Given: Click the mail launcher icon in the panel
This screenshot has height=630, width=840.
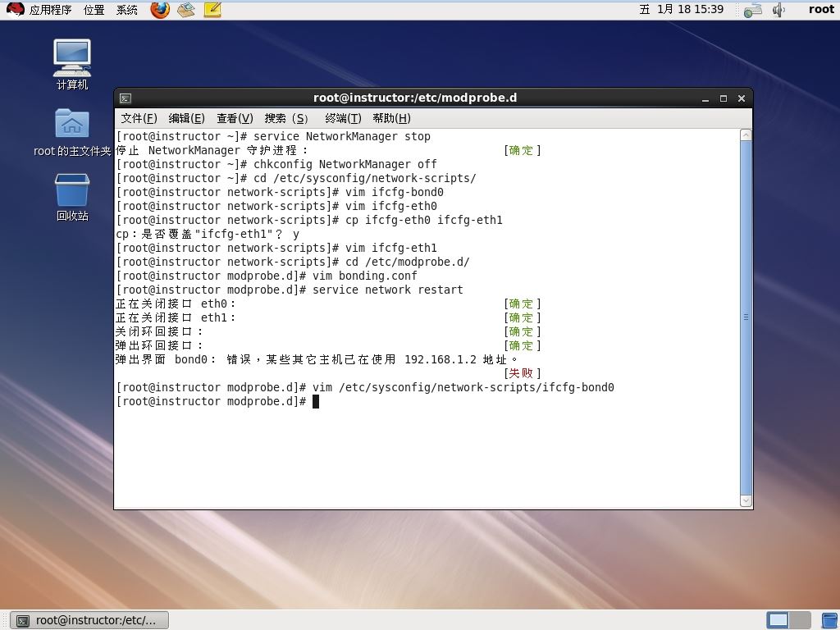Looking at the screenshot, I should pos(186,10).
